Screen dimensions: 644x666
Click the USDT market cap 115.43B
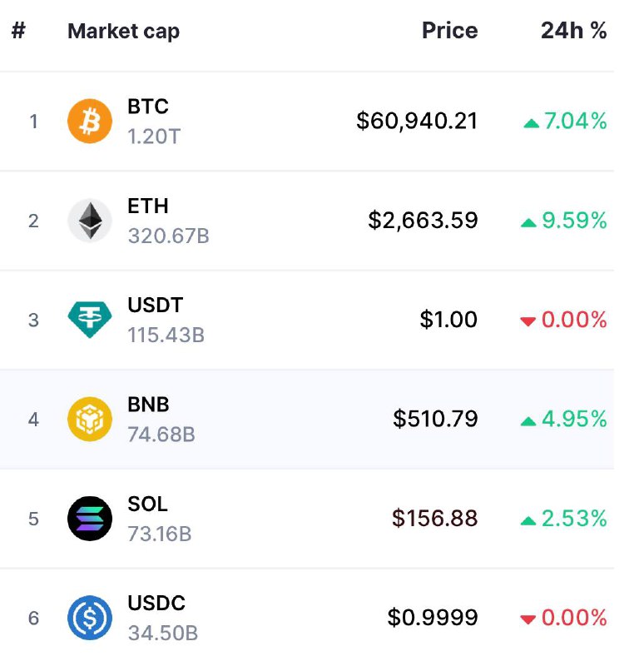click(166, 335)
